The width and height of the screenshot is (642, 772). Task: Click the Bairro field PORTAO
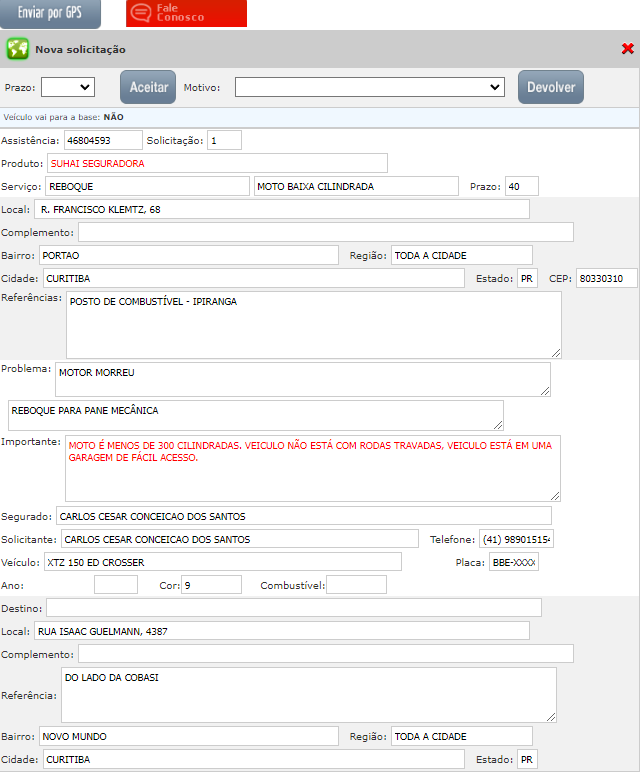(x=189, y=256)
